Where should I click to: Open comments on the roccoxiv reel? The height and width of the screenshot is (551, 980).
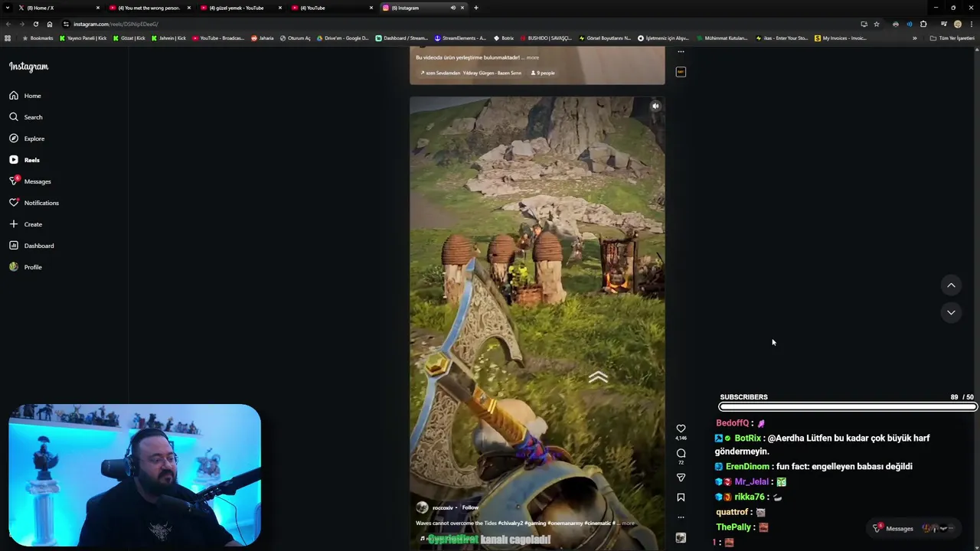tap(681, 453)
